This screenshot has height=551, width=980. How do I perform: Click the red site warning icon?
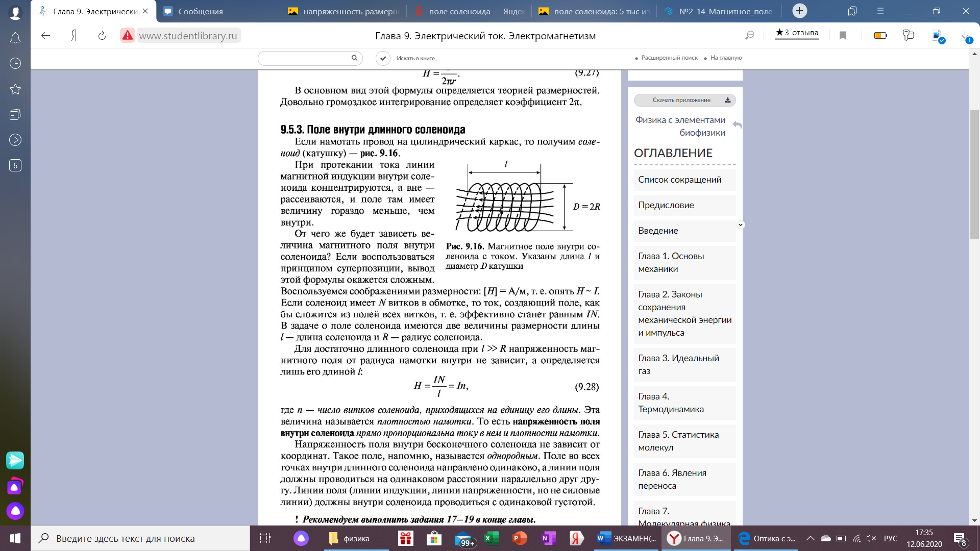128,35
